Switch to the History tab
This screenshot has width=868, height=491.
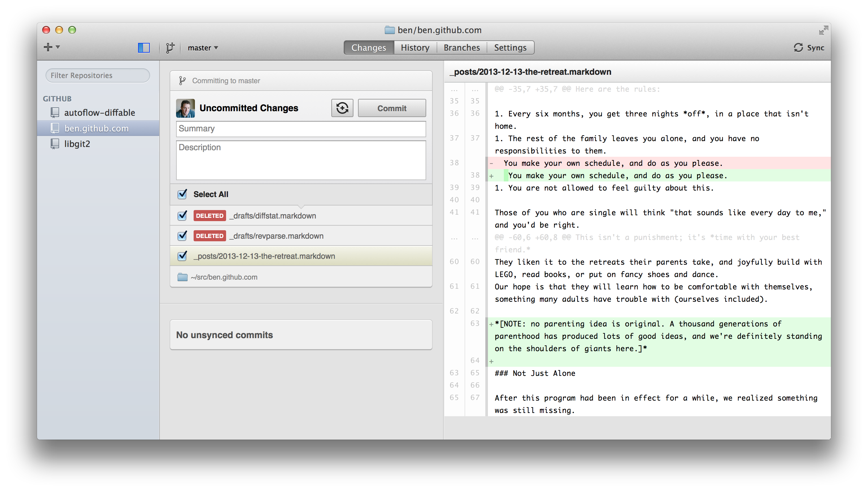[x=415, y=47]
